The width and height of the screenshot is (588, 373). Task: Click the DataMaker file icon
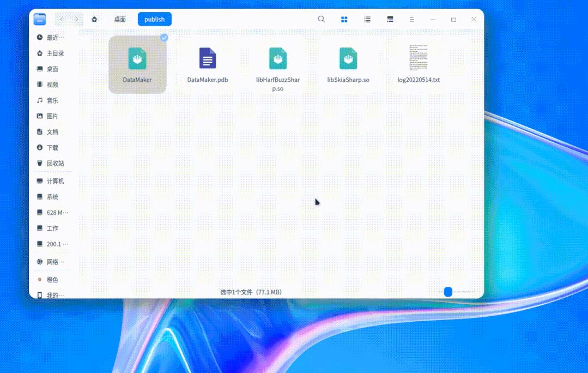pyautogui.click(x=137, y=58)
